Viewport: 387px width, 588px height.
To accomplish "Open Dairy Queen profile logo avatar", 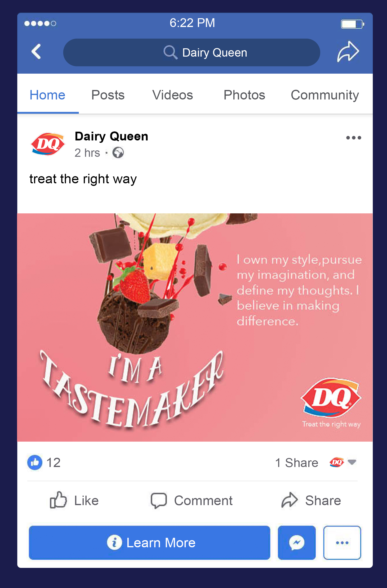I will pyautogui.click(x=48, y=144).
